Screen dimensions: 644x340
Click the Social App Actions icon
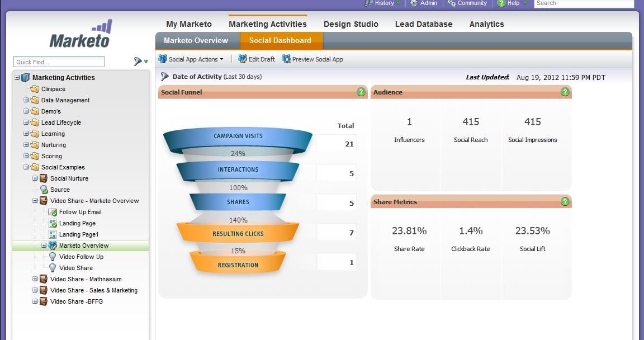tap(163, 59)
